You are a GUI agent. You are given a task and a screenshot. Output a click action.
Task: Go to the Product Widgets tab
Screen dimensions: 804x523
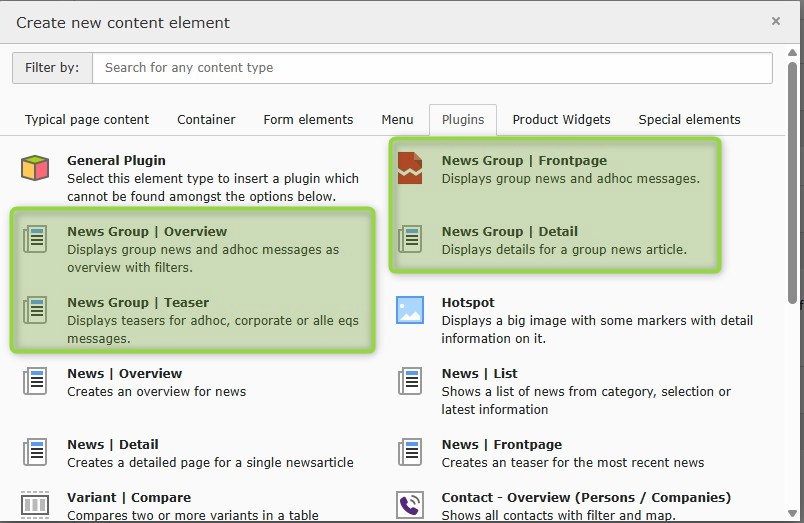click(x=561, y=120)
